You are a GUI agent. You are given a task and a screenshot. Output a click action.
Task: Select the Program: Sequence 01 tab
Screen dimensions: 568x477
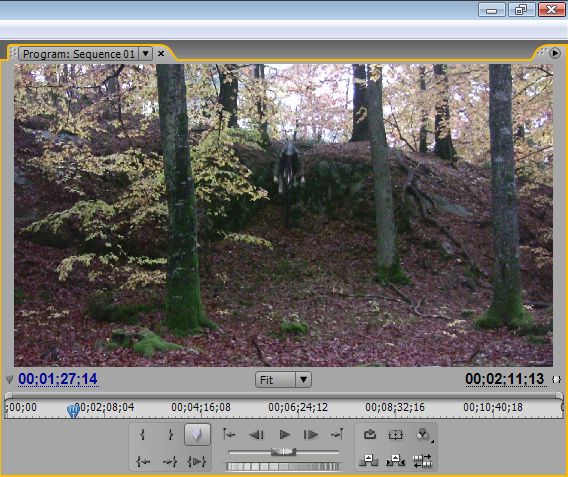coord(79,54)
